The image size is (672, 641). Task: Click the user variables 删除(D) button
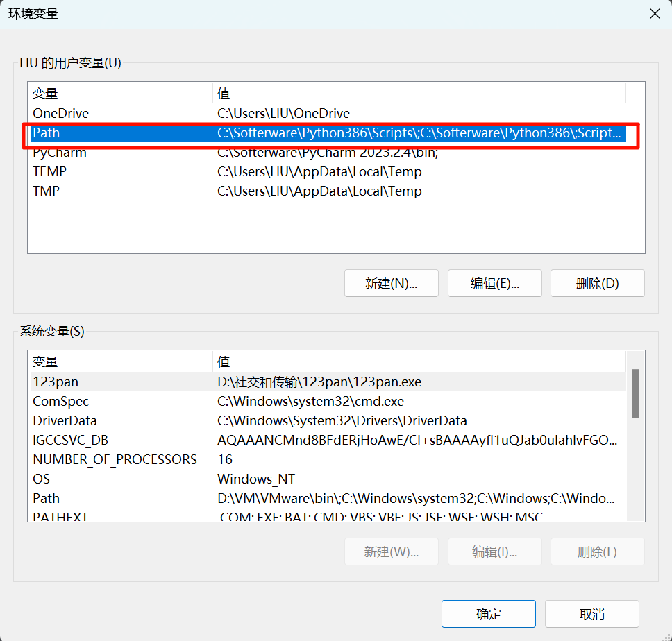(x=597, y=283)
